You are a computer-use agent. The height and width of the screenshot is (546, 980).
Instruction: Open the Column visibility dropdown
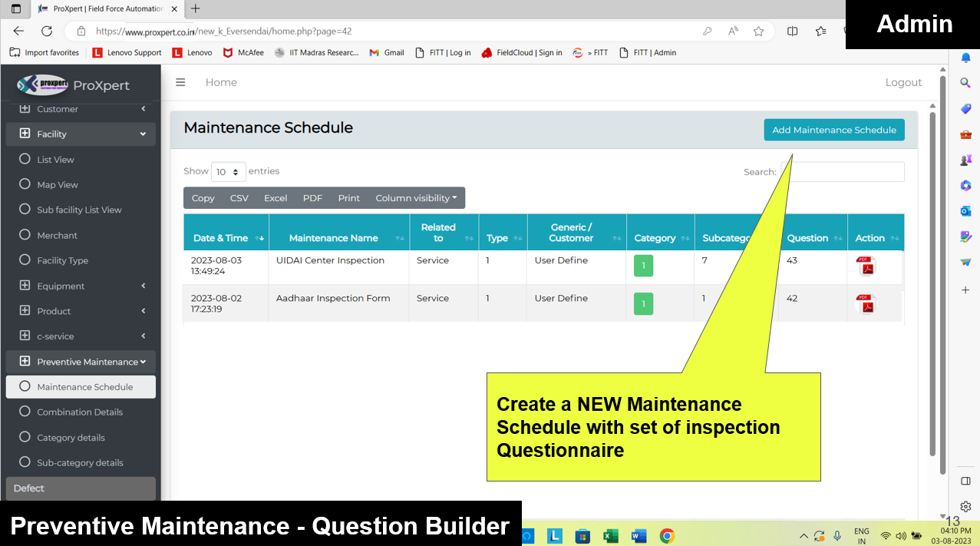[x=415, y=198]
